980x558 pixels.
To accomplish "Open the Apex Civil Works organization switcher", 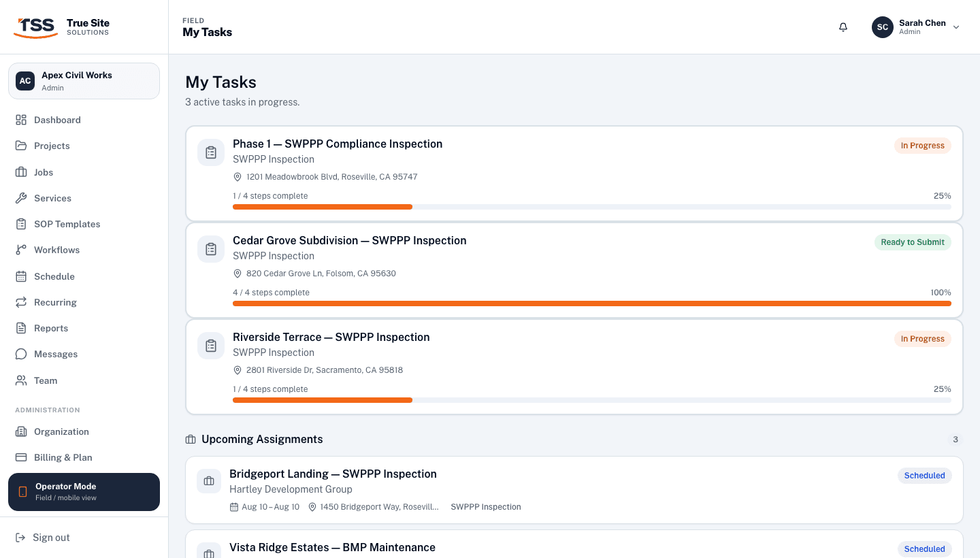I will click(84, 81).
